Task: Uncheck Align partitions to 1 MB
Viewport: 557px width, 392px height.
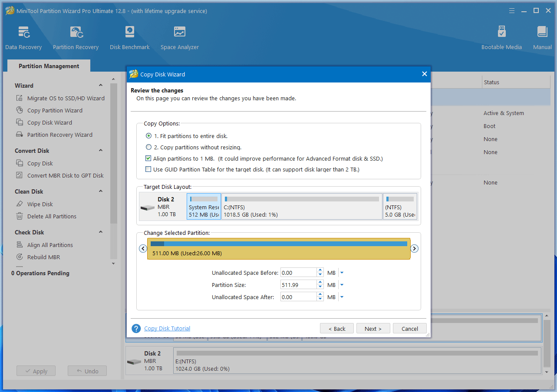Action: 148,158
